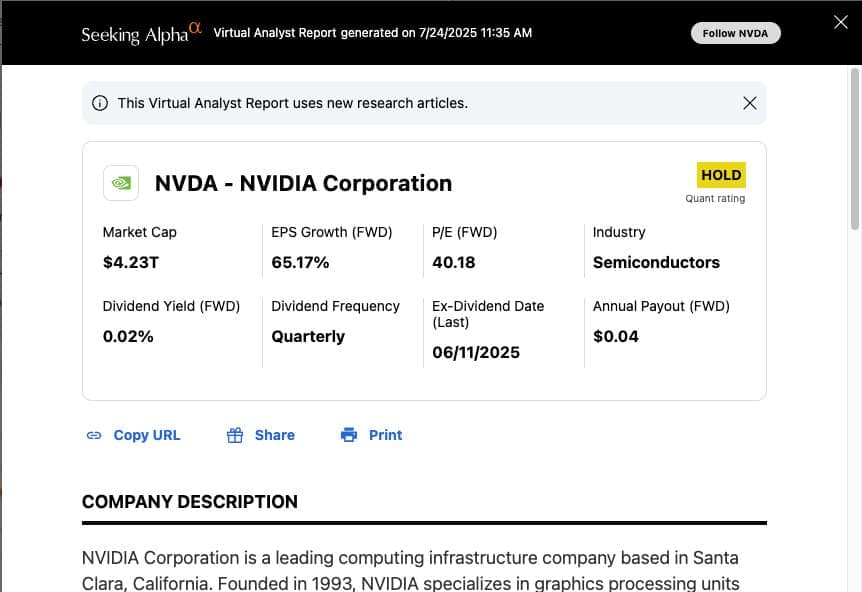Click the Dividend Yield (FWD) label
The image size is (862, 592).
tap(172, 306)
